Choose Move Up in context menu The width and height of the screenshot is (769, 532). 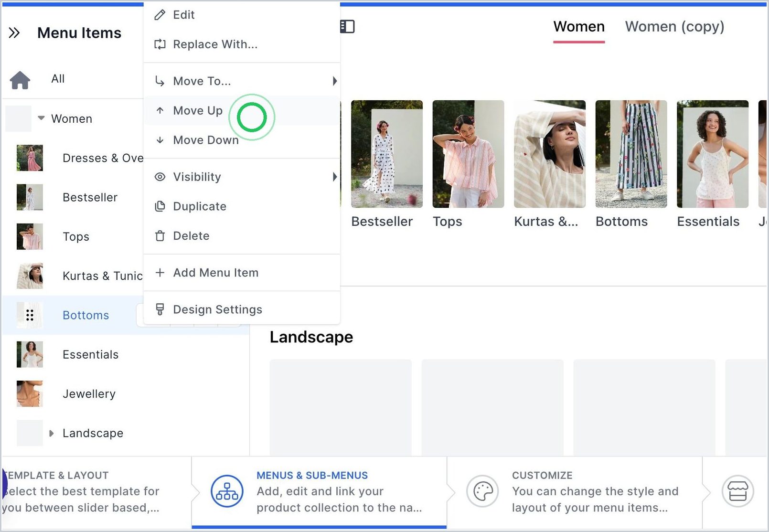point(242,111)
